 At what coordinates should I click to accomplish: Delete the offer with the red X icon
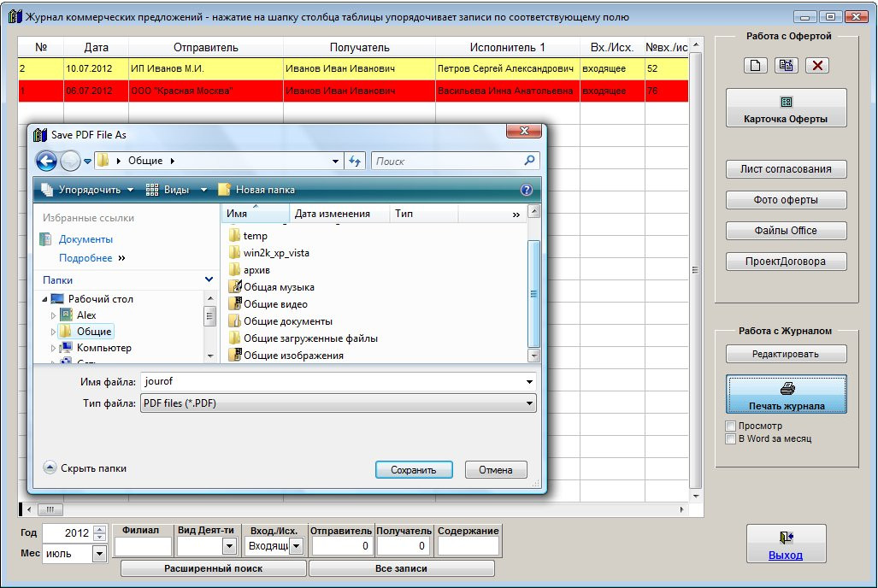pyautogui.click(x=817, y=66)
